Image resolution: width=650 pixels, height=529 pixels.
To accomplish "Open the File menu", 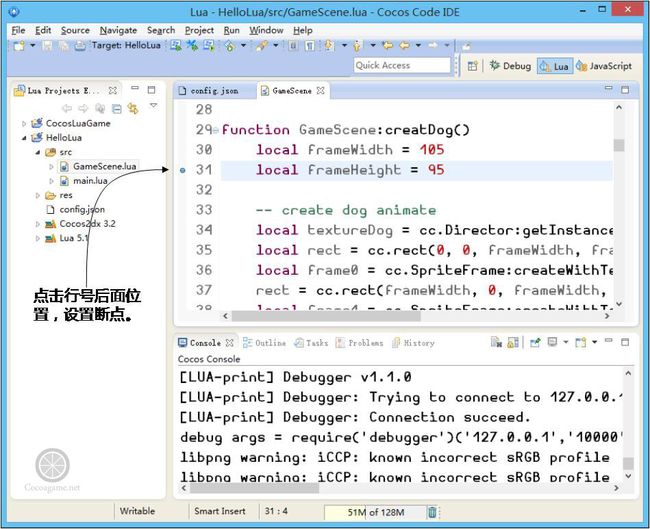I will [x=18, y=30].
